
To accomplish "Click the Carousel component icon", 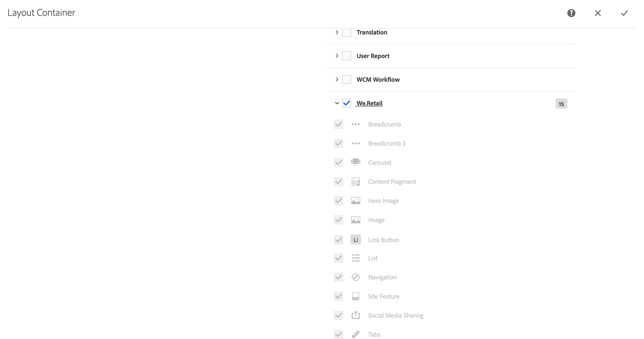I will 355,162.
